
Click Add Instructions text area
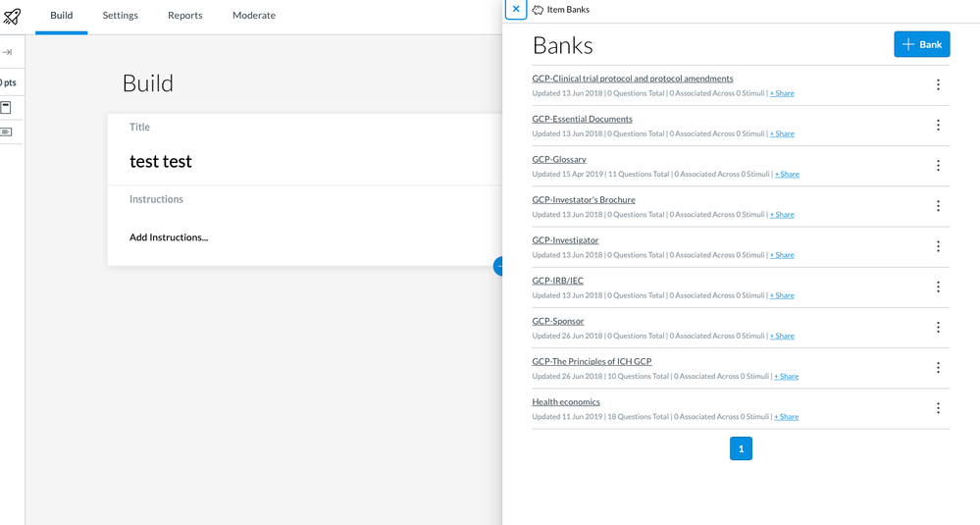[x=169, y=237]
